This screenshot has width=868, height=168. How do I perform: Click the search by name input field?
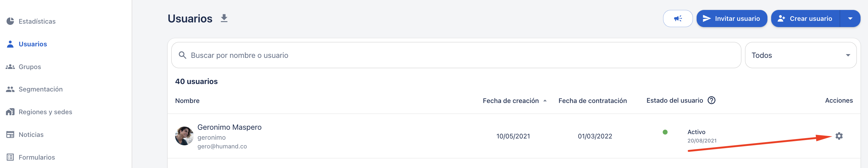point(458,55)
